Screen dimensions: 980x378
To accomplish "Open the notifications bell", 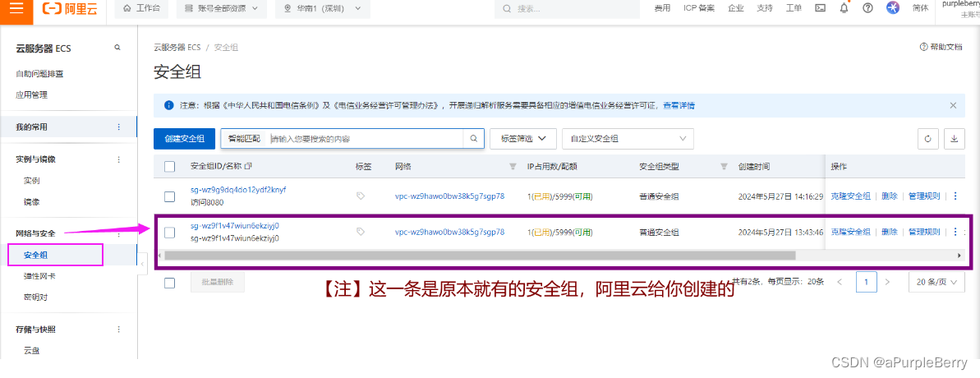I will [x=844, y=8].
